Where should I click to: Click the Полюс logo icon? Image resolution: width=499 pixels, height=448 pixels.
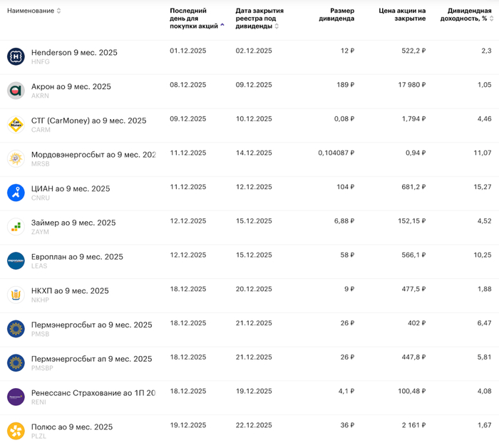(16, 431)
